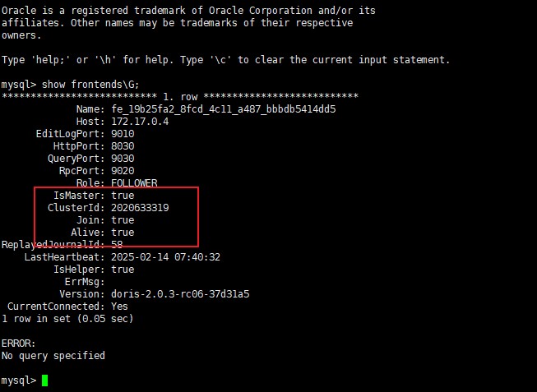Viewport: 537px width, 392px height.
Task: Click the IsHelper true value
Action: point(123,270)
